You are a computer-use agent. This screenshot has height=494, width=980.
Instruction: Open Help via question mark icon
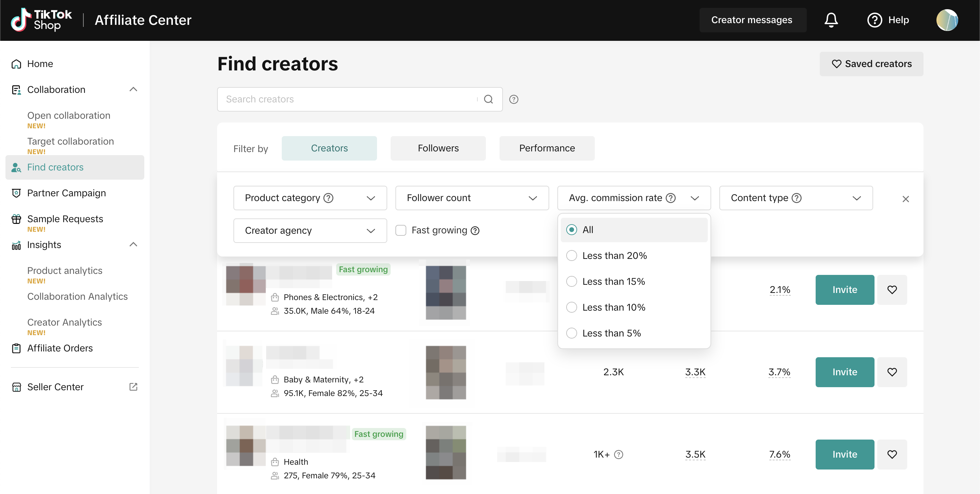pos(874,20)
